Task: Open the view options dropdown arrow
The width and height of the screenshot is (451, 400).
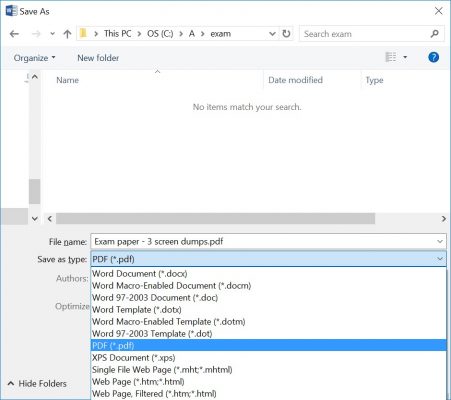Action: click(x=405, y=57)
